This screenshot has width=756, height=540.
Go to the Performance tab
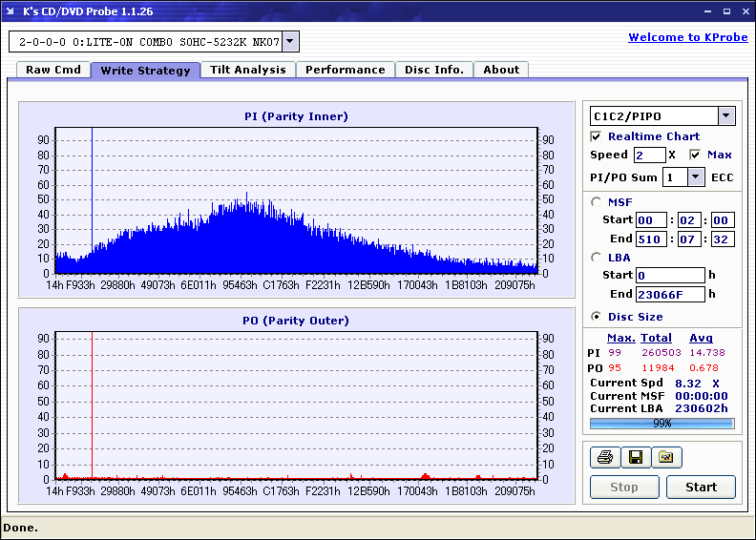(345, 70)
